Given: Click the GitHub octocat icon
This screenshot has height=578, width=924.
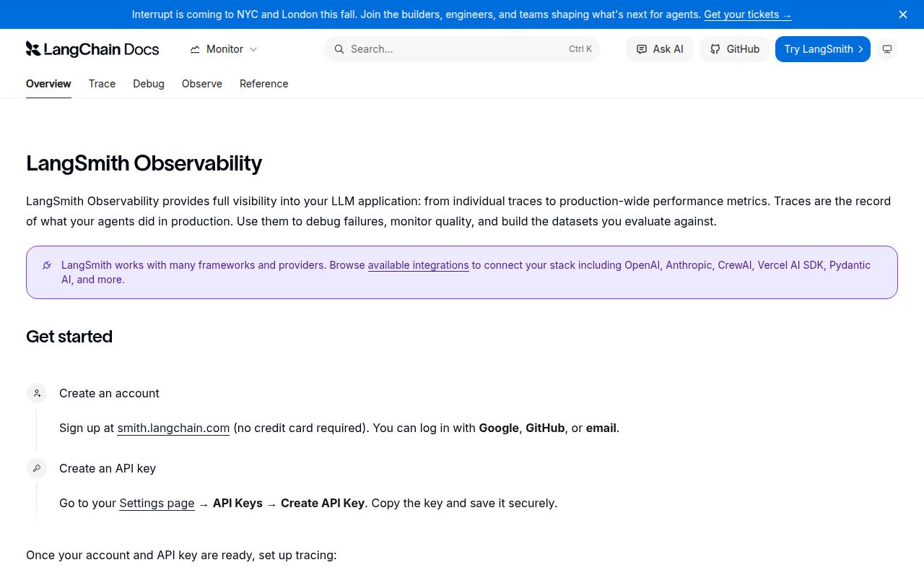Looking at the screenshot, I should [x=715, y=49].
